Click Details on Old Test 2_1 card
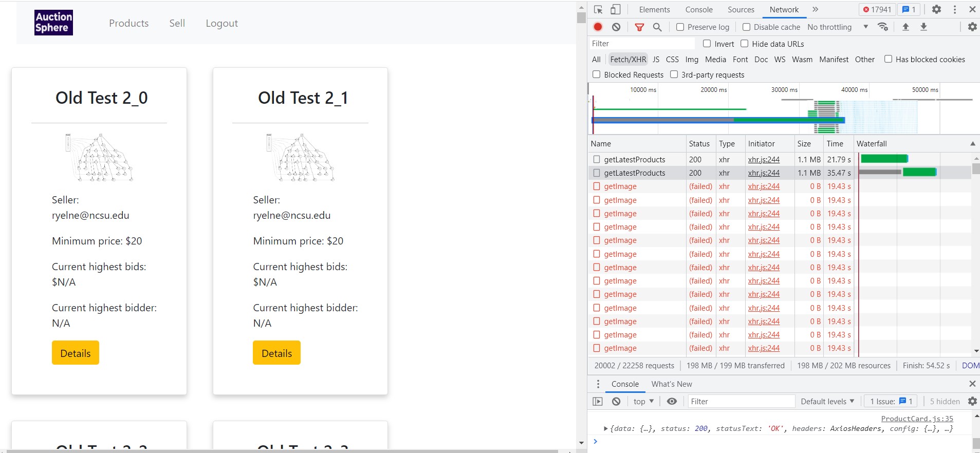 276,353
